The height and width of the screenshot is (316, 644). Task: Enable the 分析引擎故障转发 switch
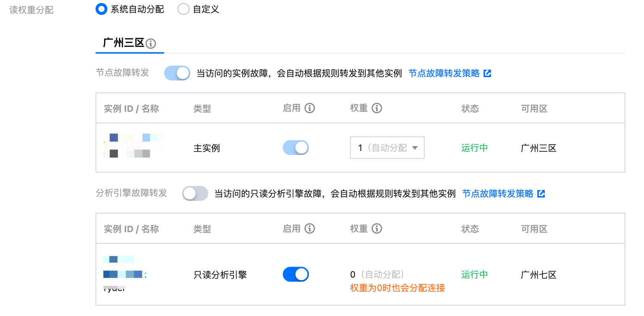tap(195, 193)
